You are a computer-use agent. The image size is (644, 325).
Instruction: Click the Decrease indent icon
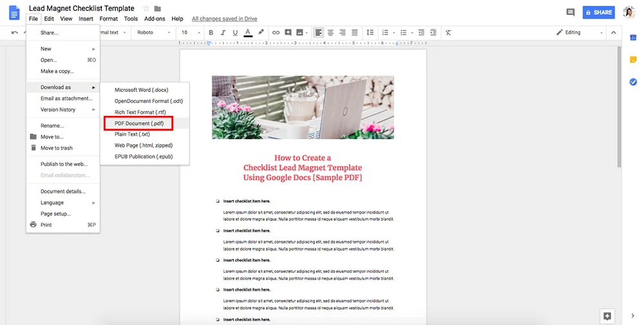pos(421,32)
